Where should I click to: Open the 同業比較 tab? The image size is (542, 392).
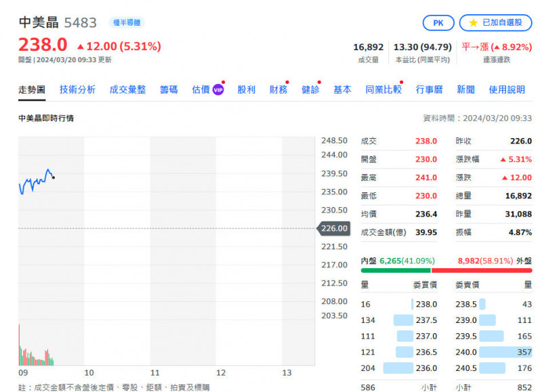pyautogui.click(x=383, y=90)
